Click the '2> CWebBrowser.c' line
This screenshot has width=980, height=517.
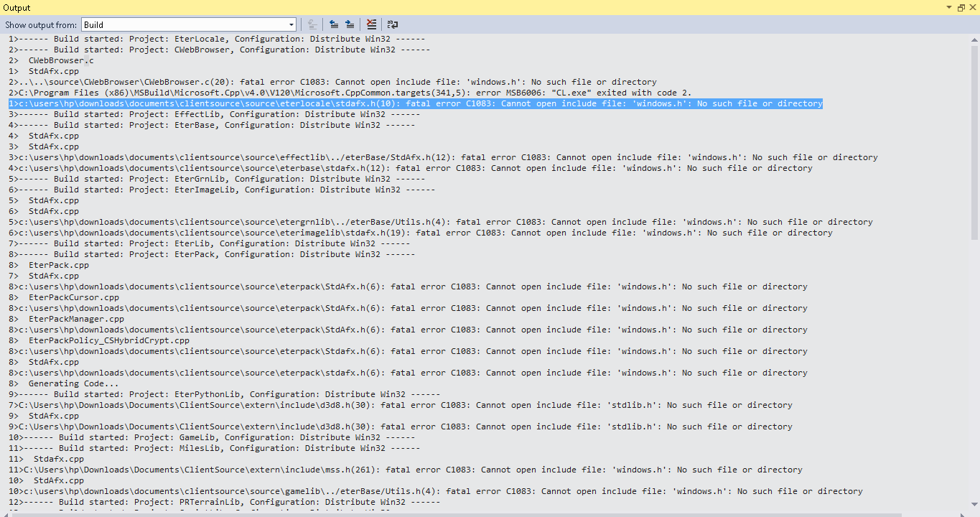(51, 60)
